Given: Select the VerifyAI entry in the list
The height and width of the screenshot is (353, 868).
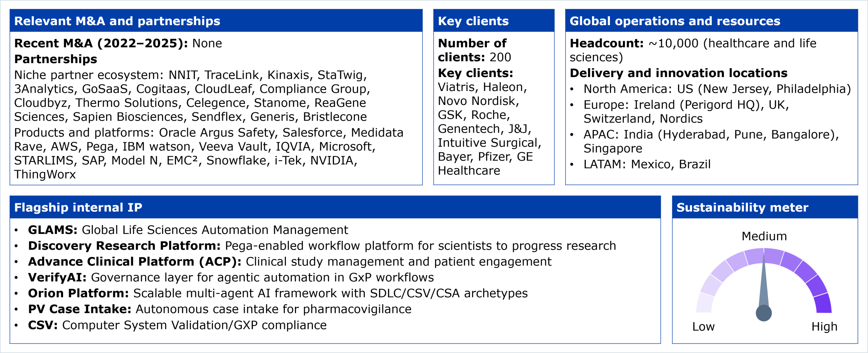Looking at the screenshot, I should coord(57,278).
